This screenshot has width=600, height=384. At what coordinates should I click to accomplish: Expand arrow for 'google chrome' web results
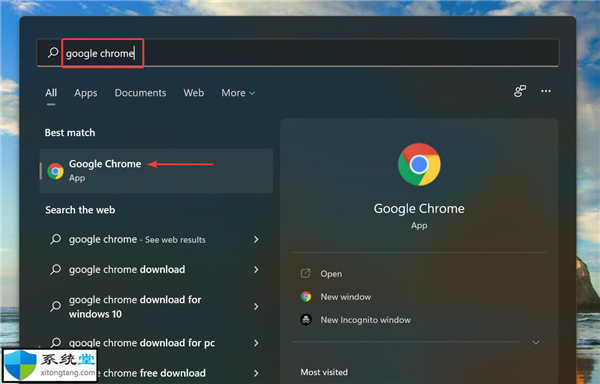(x=256, y=239)
